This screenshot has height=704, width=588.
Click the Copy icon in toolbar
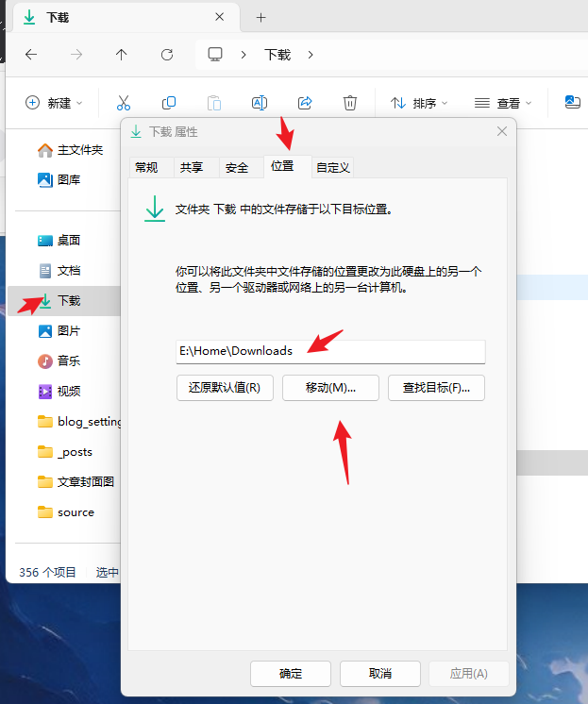point(169,103)
